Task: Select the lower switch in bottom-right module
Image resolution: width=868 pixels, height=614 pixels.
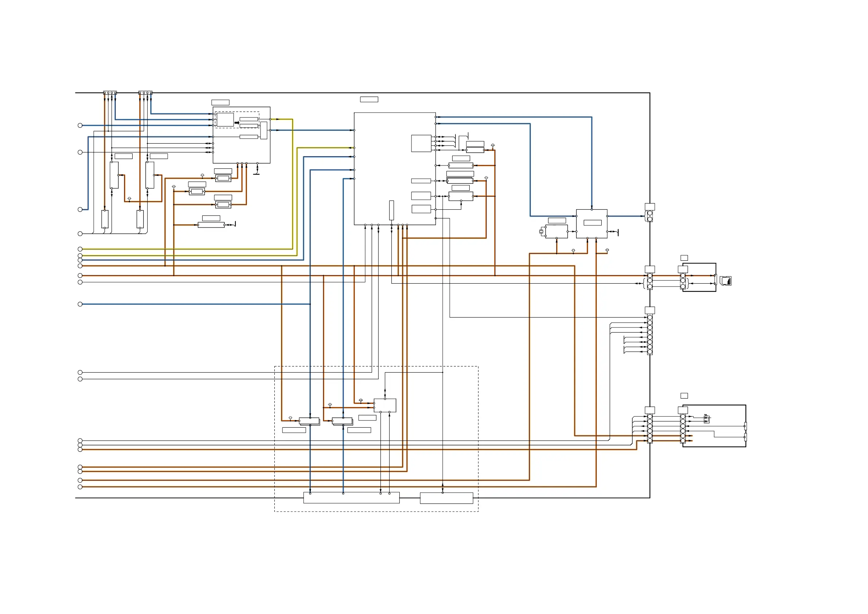Action: pyautogui.click(x=745, y=437)
